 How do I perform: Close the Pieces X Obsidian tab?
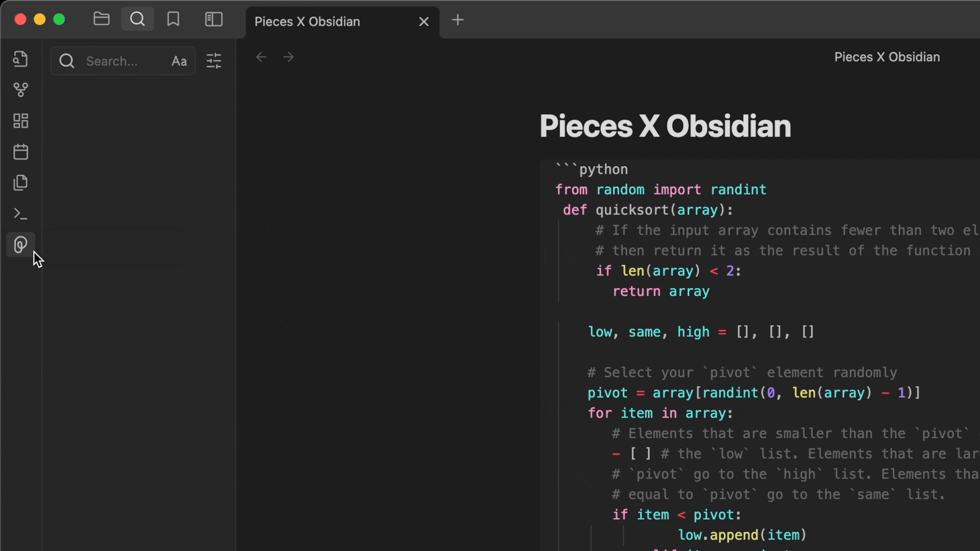[424, 21]
